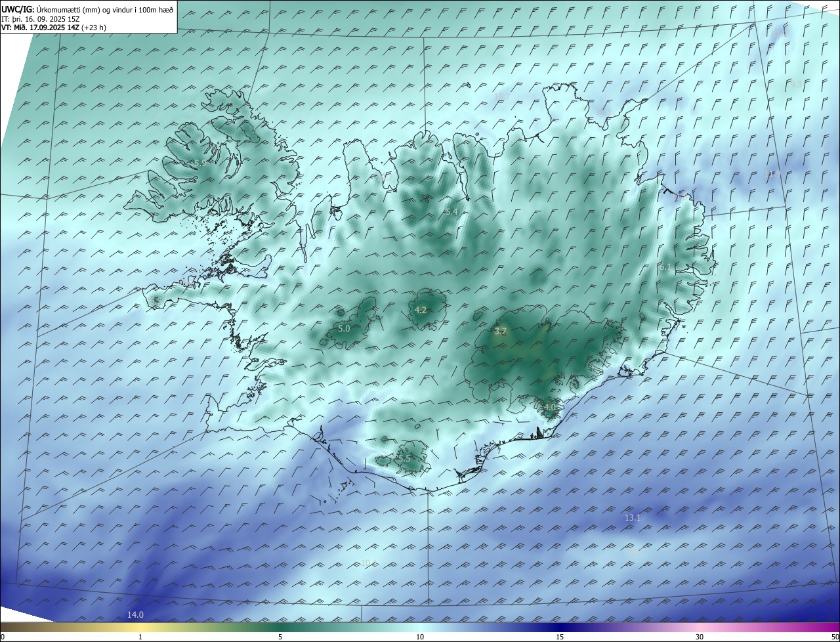Screen dimensions: 840x642
Task: Click the 6.1 value in the east fjords
Action: pos(665,267)
